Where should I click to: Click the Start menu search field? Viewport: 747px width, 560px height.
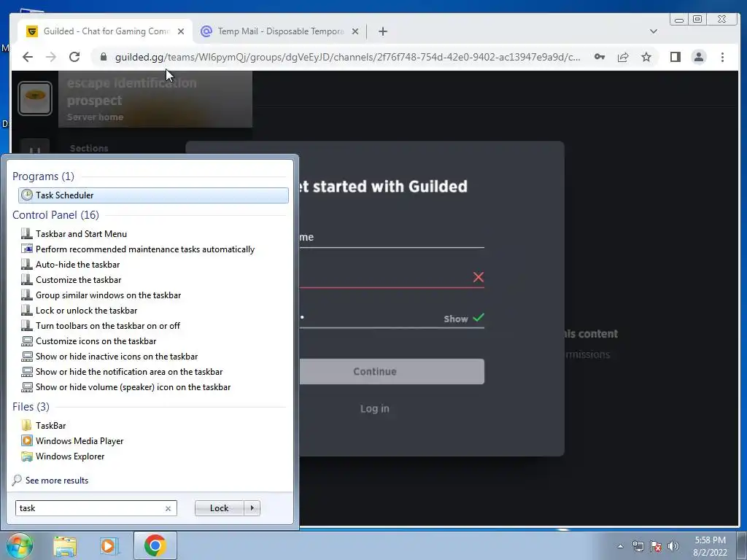tap(90, 508)
